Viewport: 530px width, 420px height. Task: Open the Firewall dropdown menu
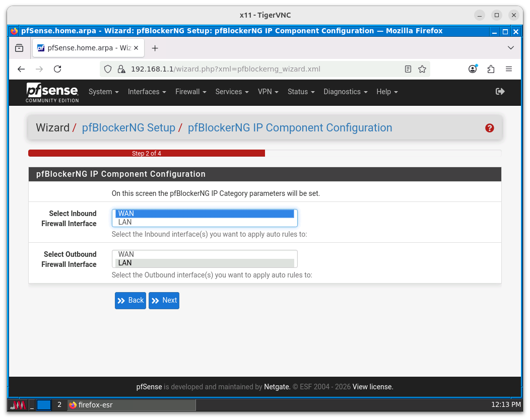click(x=190, y=92)
